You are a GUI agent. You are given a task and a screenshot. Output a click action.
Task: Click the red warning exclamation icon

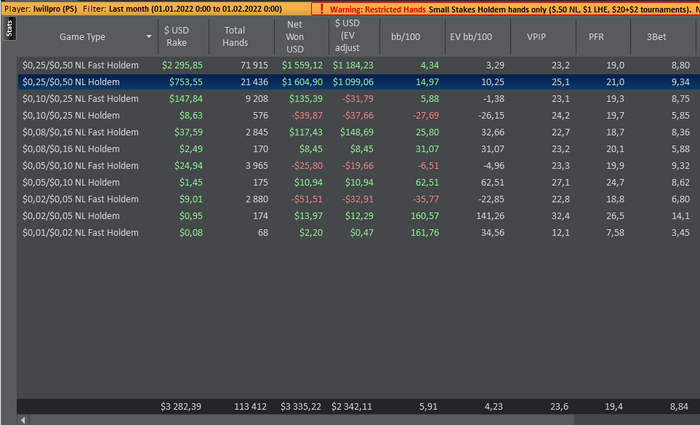click(x=321, y=9)
